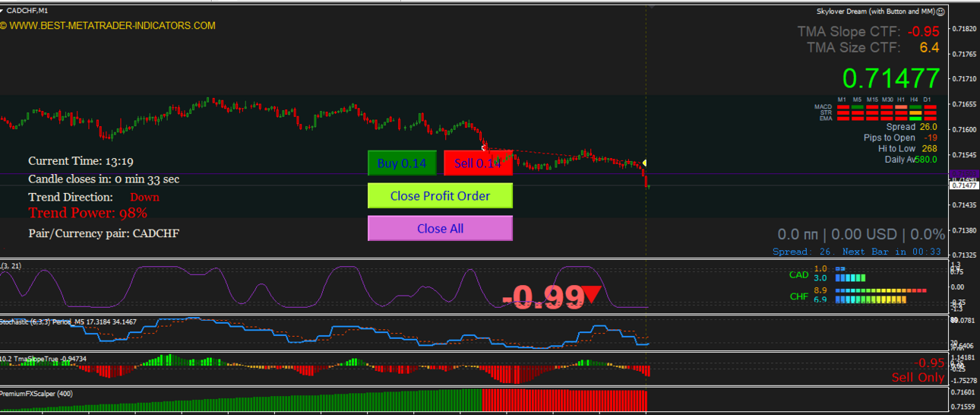Click the EMA row label
Image resolution: width=980 pixels, height=415 pixels.
[826, 119]
